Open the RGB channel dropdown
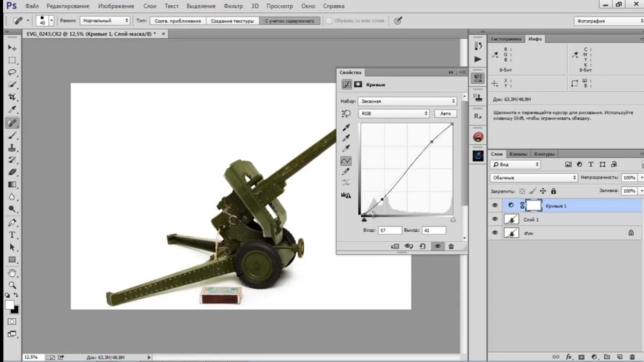 click(x=394, y=114)
